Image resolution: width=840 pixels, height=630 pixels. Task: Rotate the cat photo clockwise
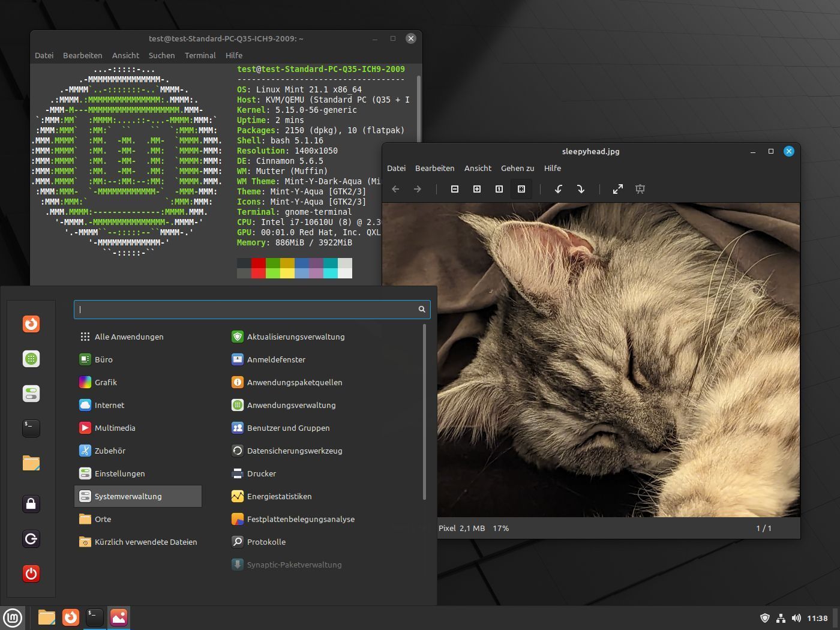(x=581, y=189)
